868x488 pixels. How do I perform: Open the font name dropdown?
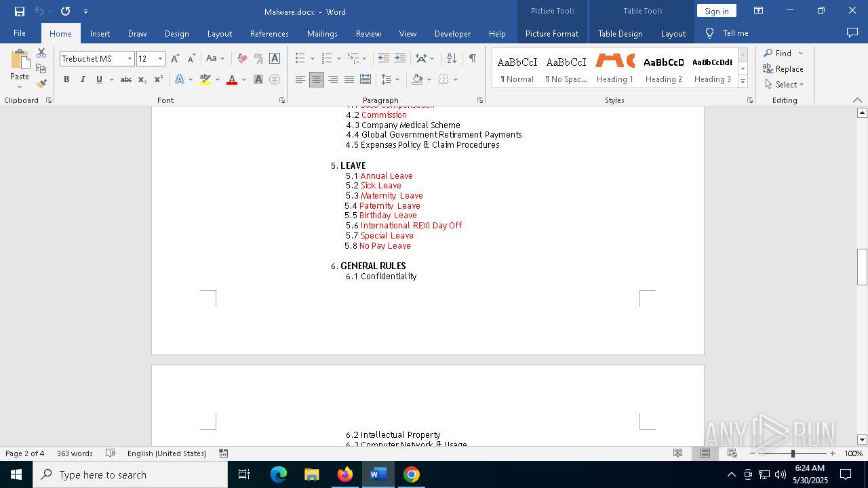(x=130, y=59)
